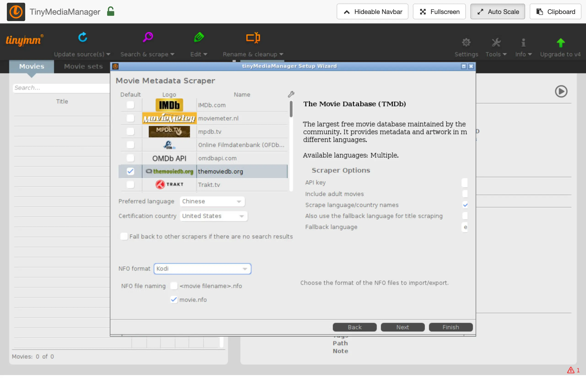586x392 pixels.
Task: Check the omdbapi.com default checkbox
Action: [130, 158]
